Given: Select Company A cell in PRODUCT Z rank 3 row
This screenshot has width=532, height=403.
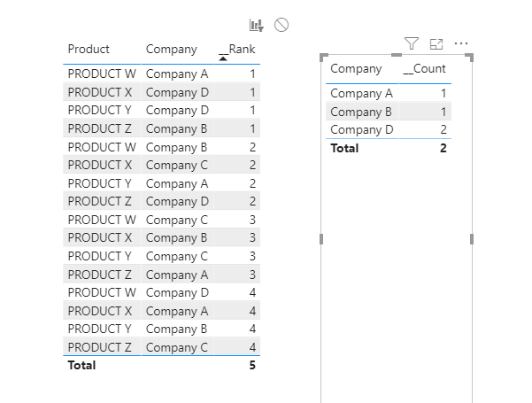Looking at the screenshot, I should click(177, 275).
